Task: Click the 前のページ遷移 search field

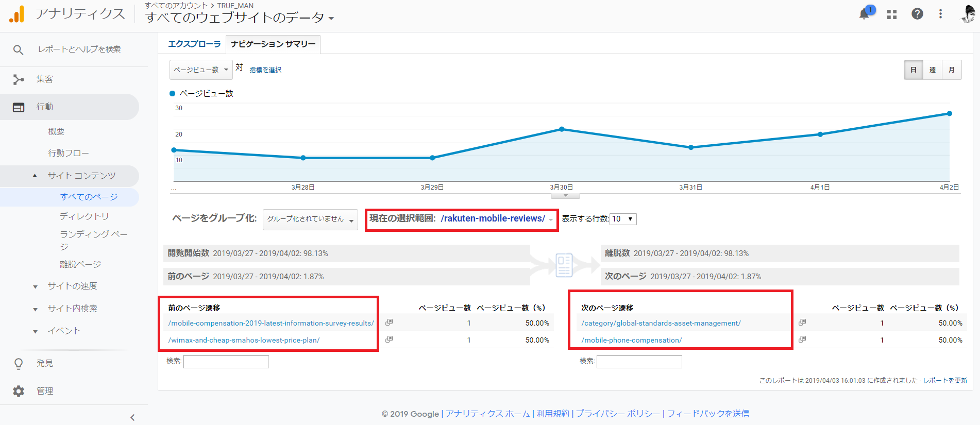Action: click(x=226, y=362)
